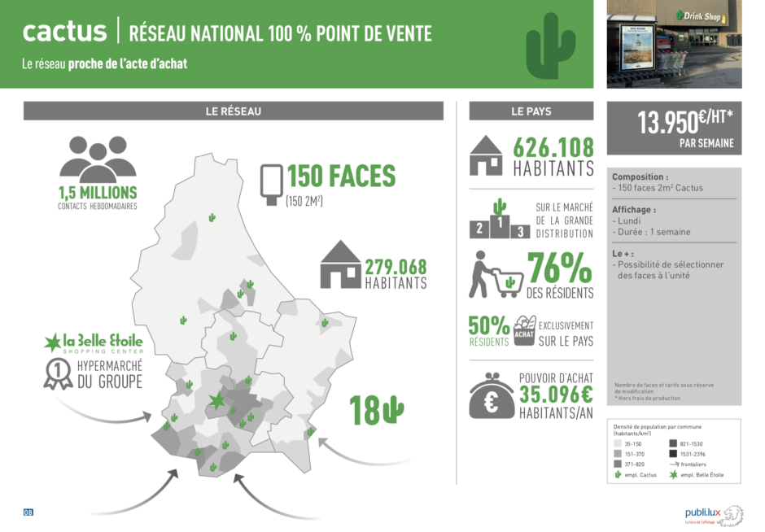Click the ACHAT grocery bag icon
Viewport: 765px width, 532px height.
tap(524, 330)
